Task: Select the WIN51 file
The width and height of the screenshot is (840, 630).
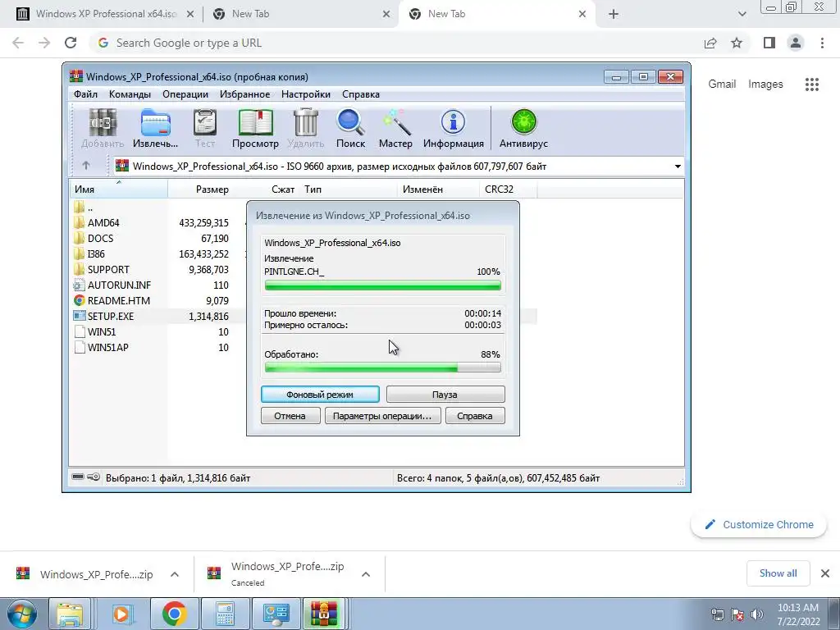Action: pos(95,331)
